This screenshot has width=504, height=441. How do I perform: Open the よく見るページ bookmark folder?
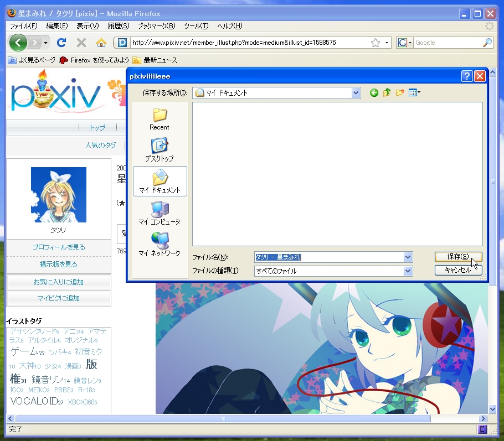click(32, 60)
